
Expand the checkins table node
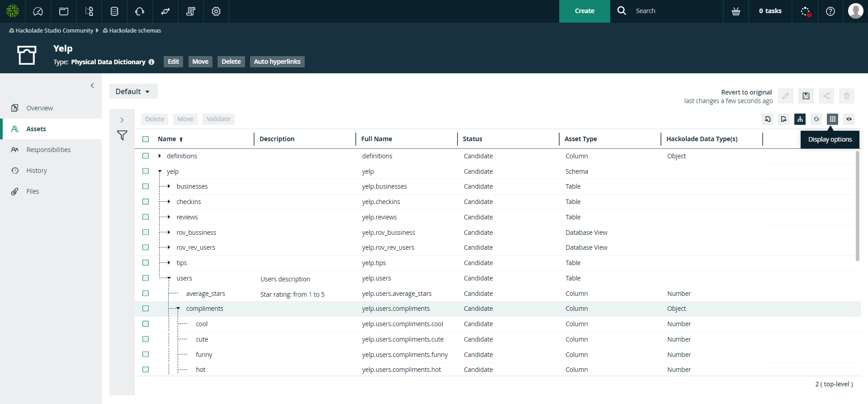[169, 202]
